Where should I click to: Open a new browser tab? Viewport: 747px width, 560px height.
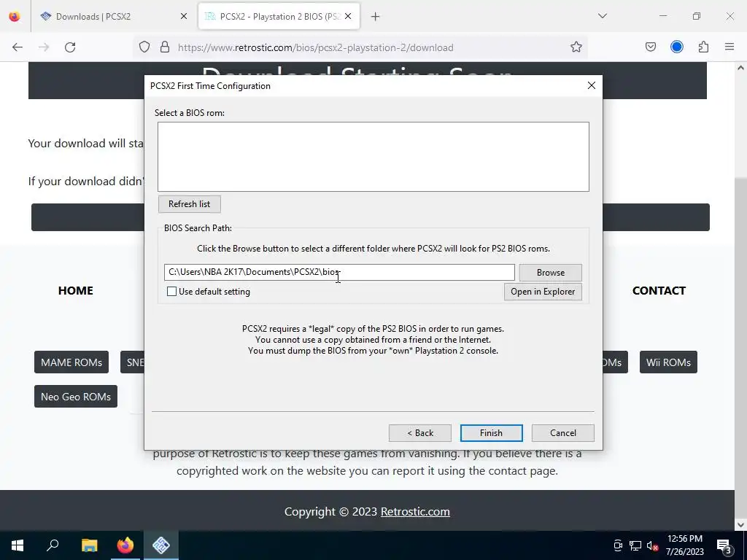coord(376,17)
